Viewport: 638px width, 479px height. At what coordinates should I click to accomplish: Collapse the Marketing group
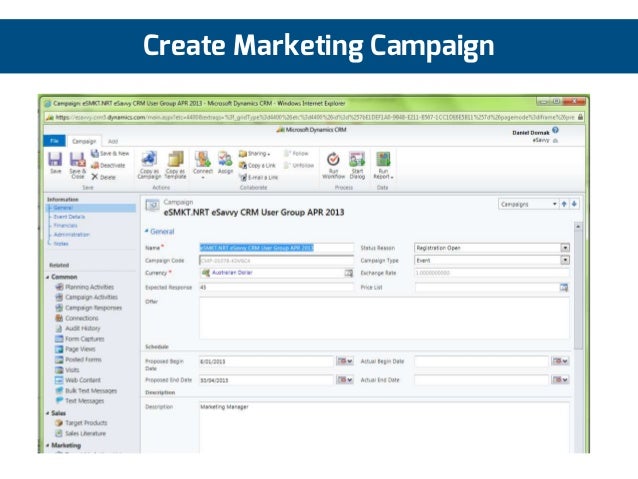48,445
